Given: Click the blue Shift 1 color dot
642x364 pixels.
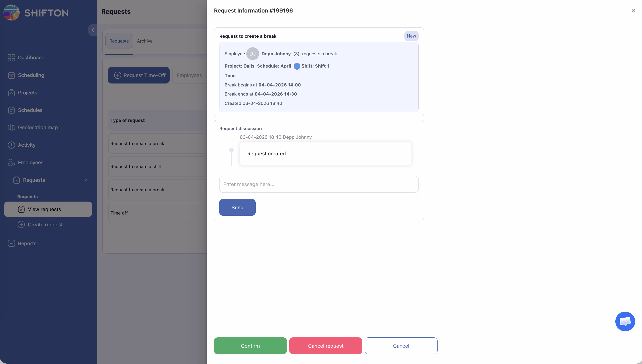Looking at the screenshot, I should tap(297, 66).
